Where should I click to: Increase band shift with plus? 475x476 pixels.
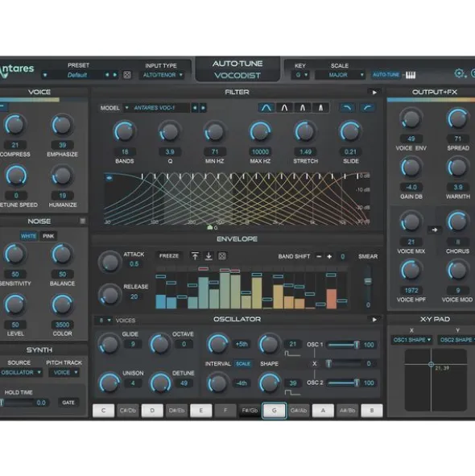pos(329,256)
